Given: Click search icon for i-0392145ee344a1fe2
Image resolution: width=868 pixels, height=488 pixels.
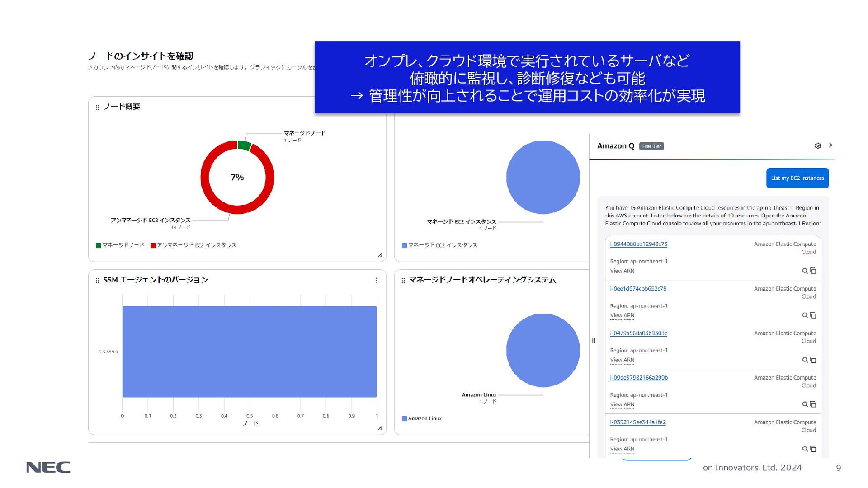Looking at the screenshot, I should 805,449.
